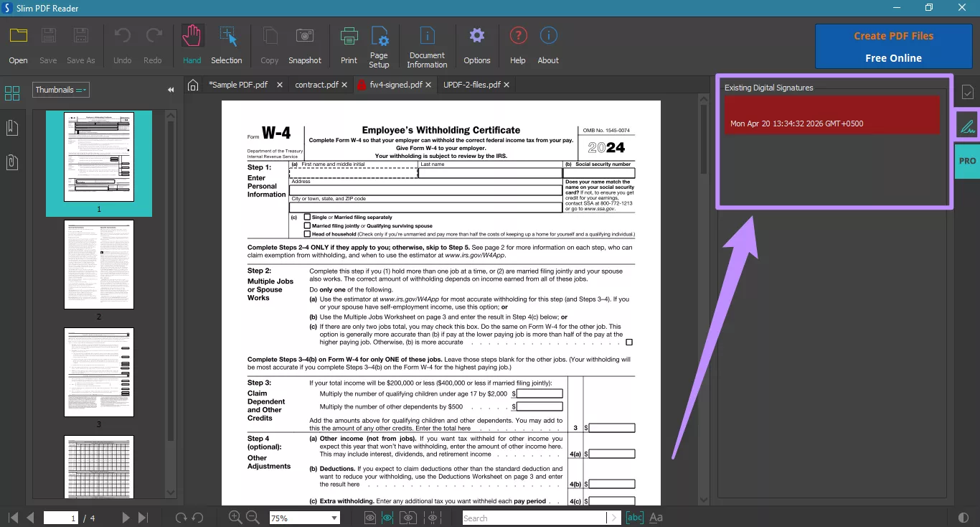Viewport: 980px width, 527px height.
Task: Open the Digital Signatures panel
Action: coord(968,126)
